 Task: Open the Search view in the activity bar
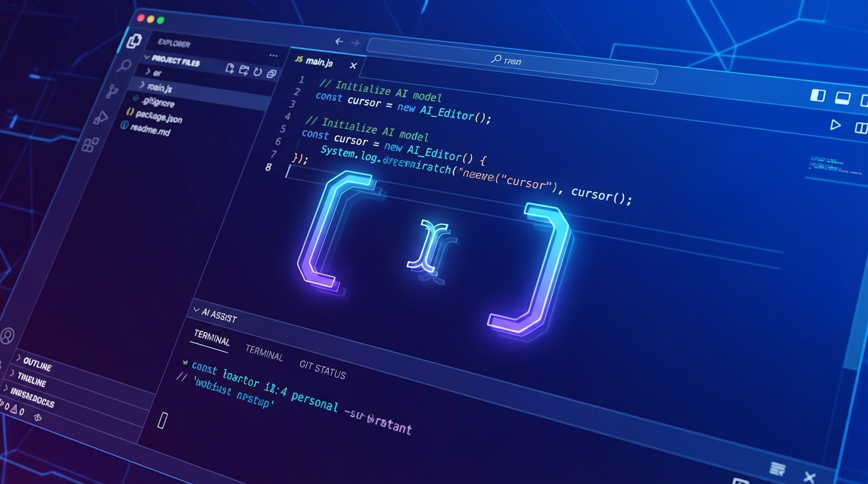124,66
